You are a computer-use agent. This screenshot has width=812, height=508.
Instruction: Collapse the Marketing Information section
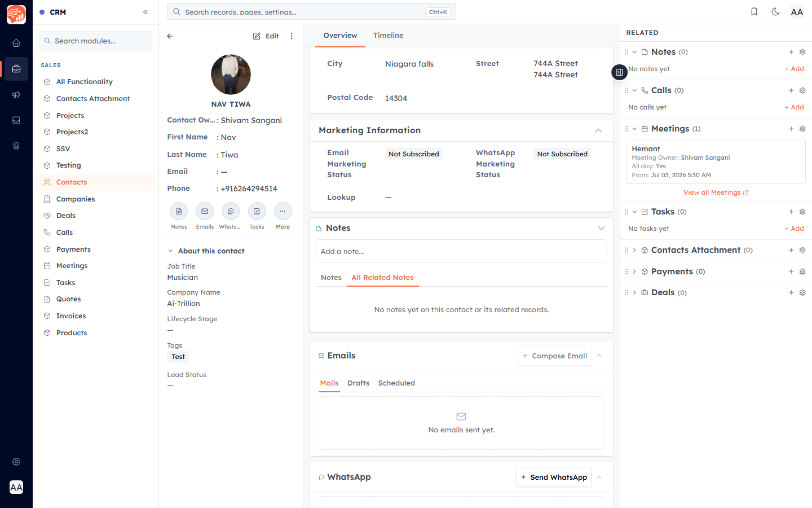[x=598, y=130]
